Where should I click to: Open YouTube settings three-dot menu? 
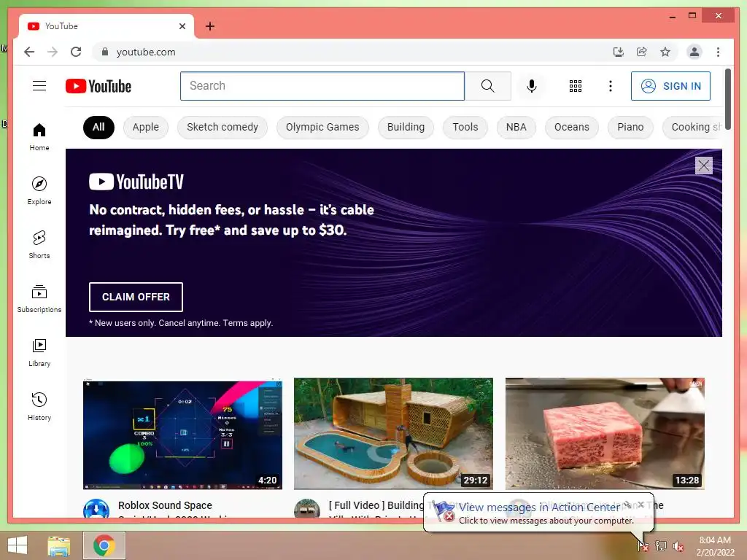[611, 86]
